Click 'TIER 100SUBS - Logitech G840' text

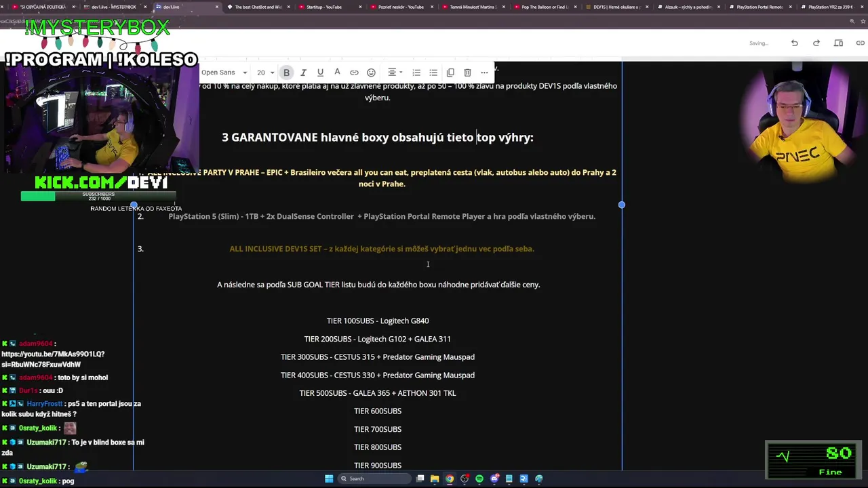(378, 321)
